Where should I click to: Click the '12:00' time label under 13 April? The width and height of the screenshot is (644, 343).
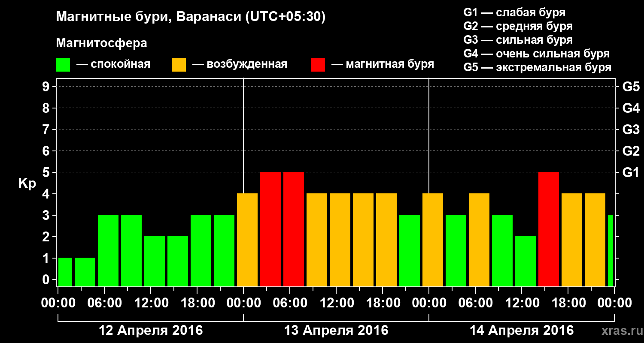tap(336, 303)
